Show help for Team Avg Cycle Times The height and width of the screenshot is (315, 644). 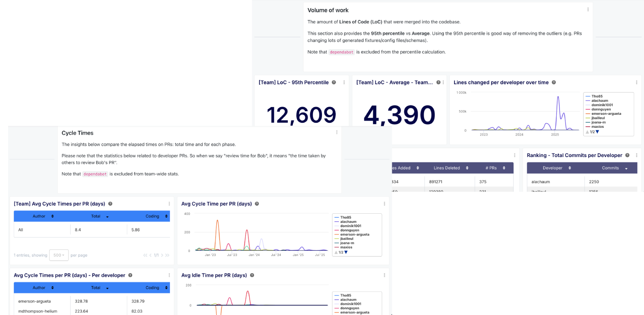(110, 204)
